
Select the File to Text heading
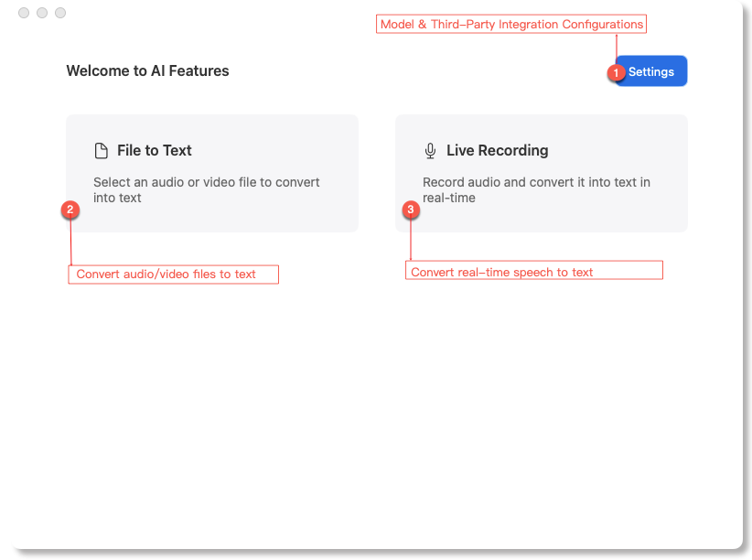[154, 151]
